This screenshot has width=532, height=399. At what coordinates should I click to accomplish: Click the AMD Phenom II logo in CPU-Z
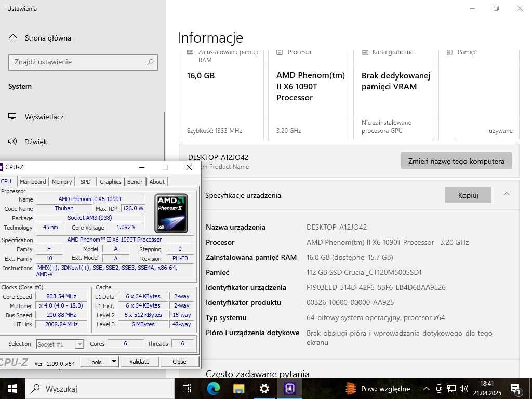pos(171,214)
